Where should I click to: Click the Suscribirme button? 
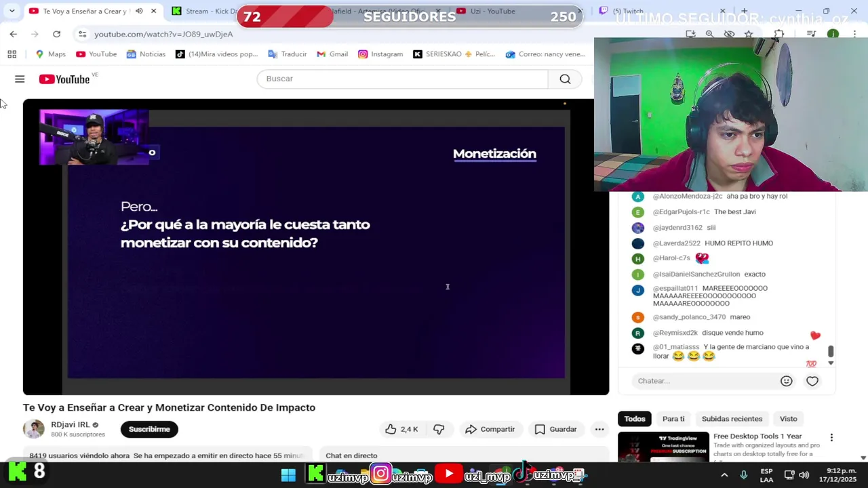(149, 429)
